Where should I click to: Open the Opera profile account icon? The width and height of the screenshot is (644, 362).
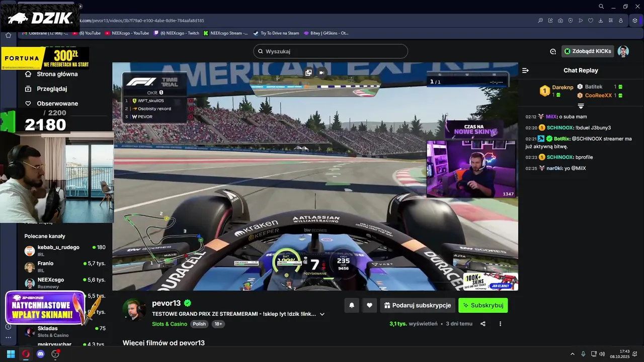pyautogui.click(x=621, y=21)
